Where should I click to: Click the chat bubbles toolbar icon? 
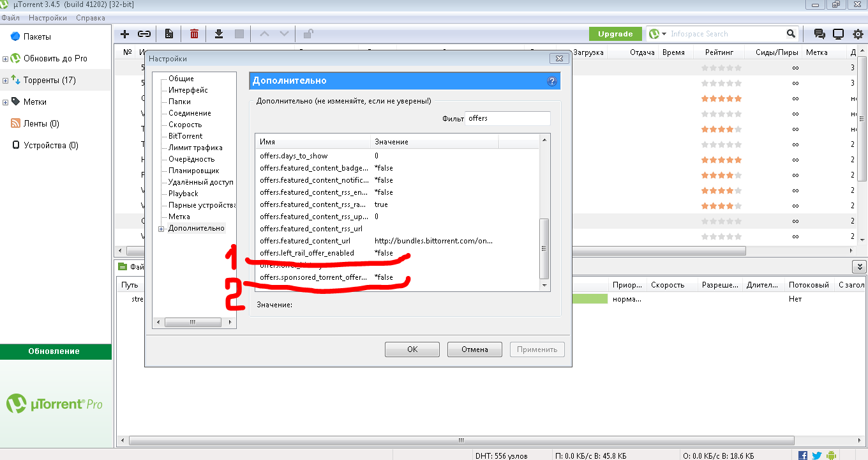click(x=819, y=34)
